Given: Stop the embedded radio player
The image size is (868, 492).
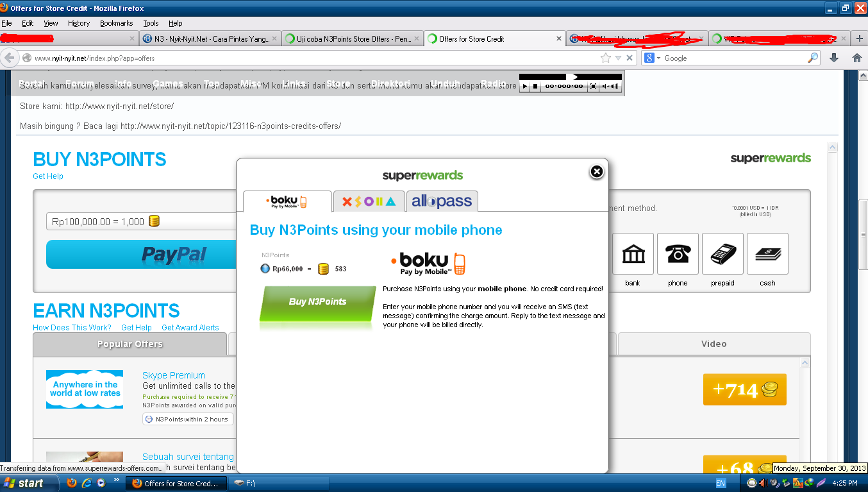Looking at the screenshot, I should (x=535, y=86).
